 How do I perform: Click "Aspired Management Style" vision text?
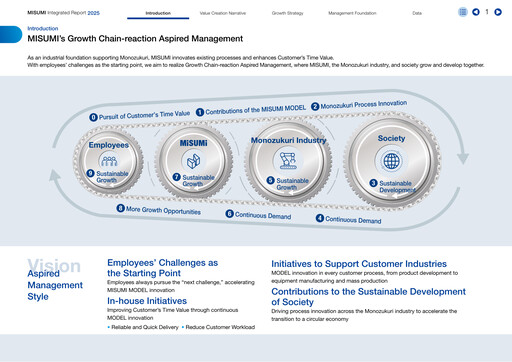click(55, 285)
